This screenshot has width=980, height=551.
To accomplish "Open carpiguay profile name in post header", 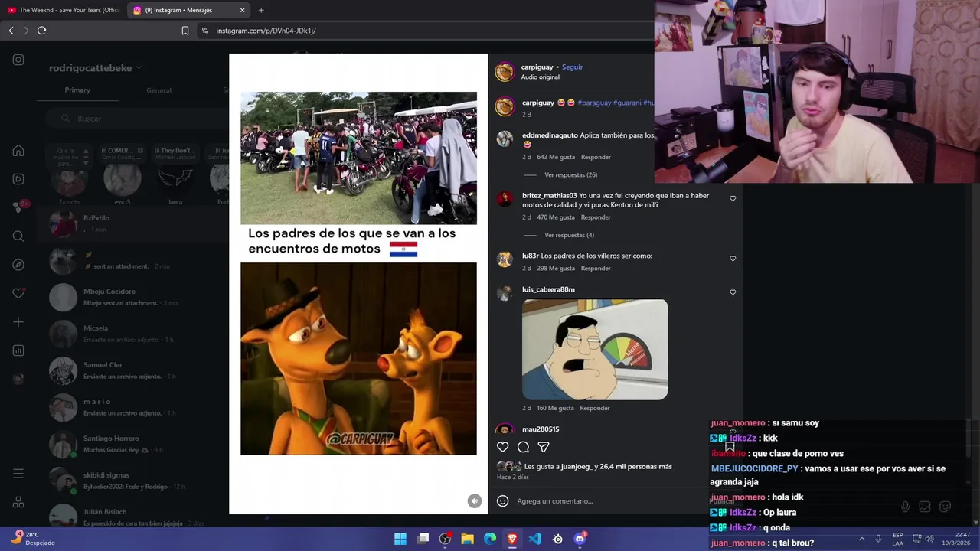I will pos(537,67).
